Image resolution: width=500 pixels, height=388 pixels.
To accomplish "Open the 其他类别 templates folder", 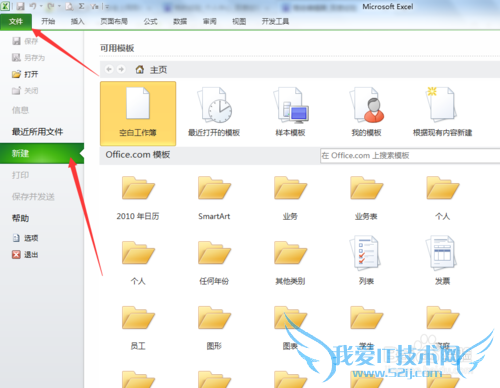I will [290, 263].
